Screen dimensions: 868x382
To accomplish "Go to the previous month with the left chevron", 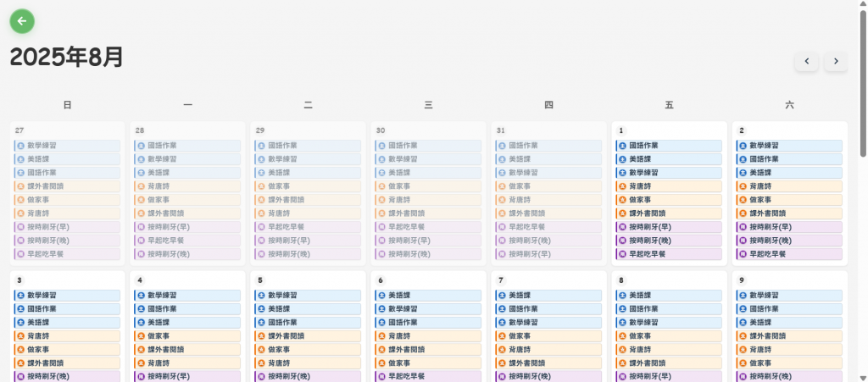I will [807, 61].
